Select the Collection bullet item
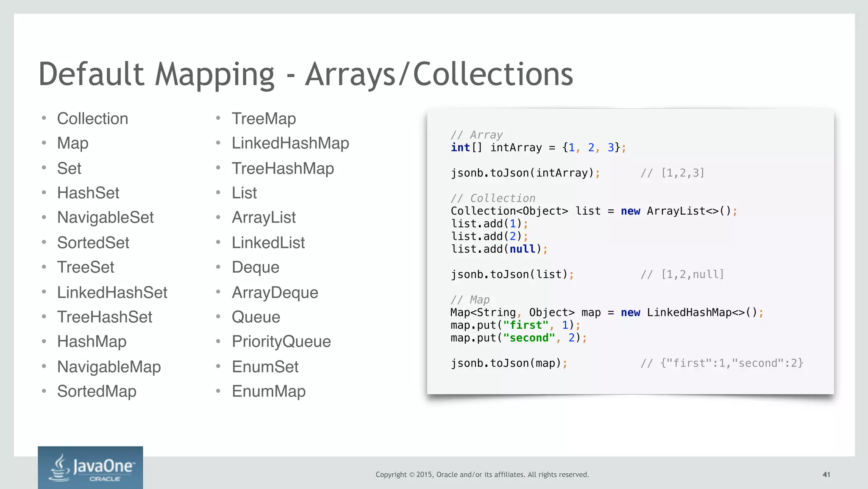Viewport: 868px width, 489px height. tap(92, 119)
